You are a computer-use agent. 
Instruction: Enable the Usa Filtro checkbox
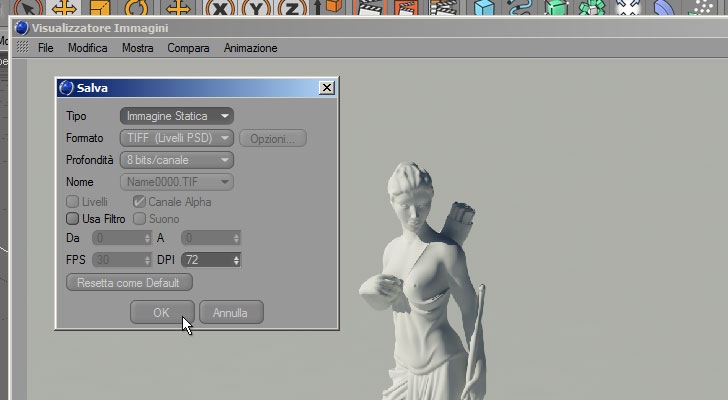click(x=72, y=219)
